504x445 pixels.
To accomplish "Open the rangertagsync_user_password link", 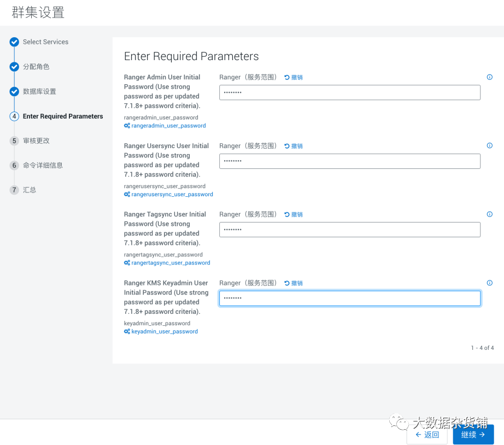I will 171,263.
